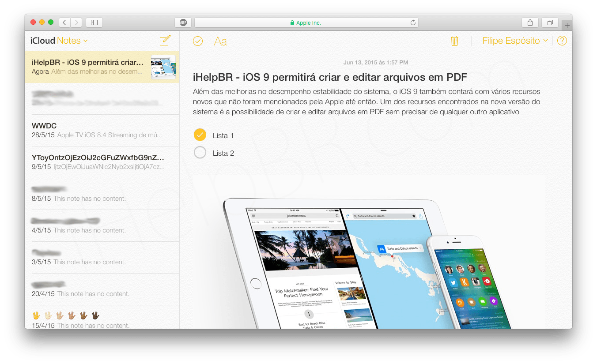
Task: Show Safari sidebar
Action: pos(94,23)
